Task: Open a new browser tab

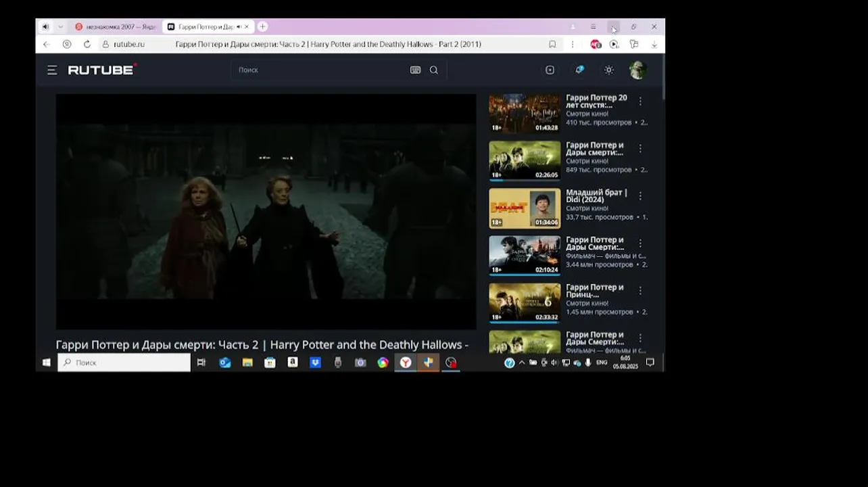Action: [262, 26]
